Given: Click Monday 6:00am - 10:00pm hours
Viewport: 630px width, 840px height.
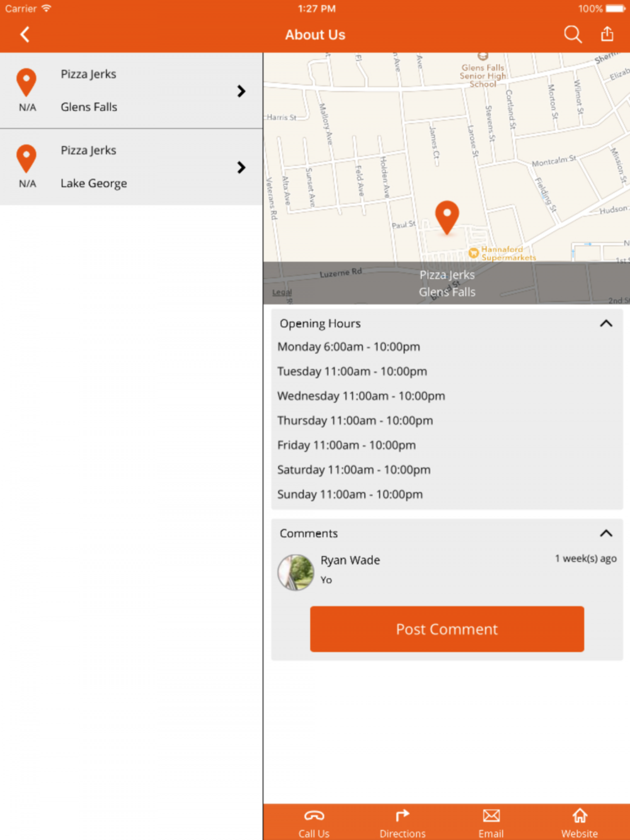Looking at the screenshot, I should [348, 347].
